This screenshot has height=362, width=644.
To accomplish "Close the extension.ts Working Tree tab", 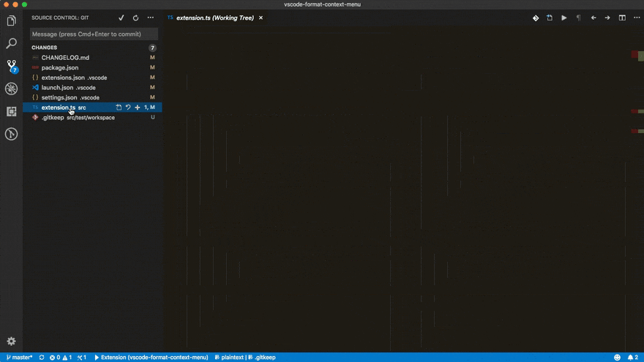I will 261,18.
